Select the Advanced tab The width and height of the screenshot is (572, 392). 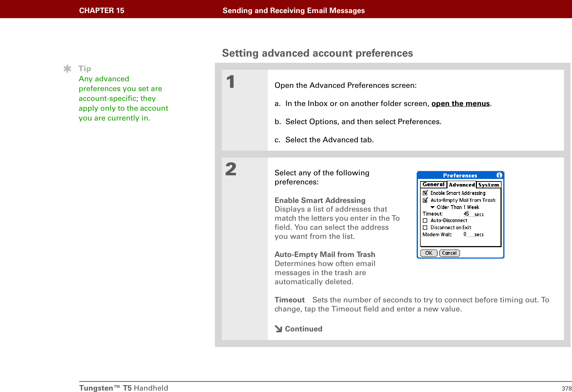tap(462, 185)
